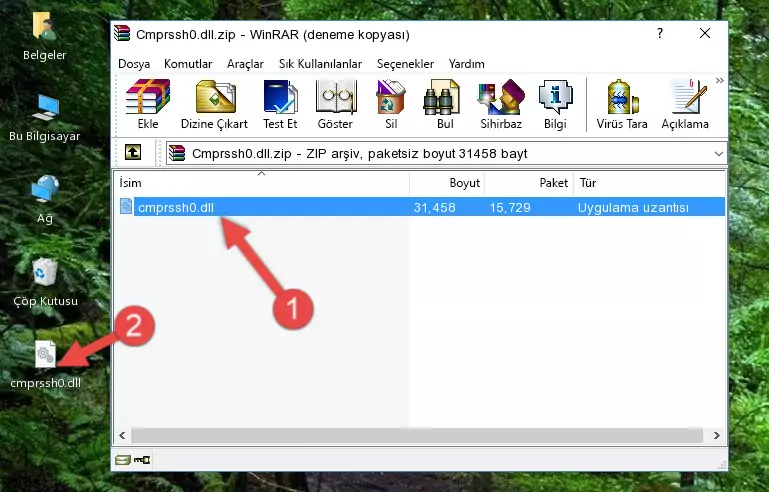This screenshot has height=492, width=769.
Task: Open the Göster viewer icon
Action: click(x=335, y=104)
